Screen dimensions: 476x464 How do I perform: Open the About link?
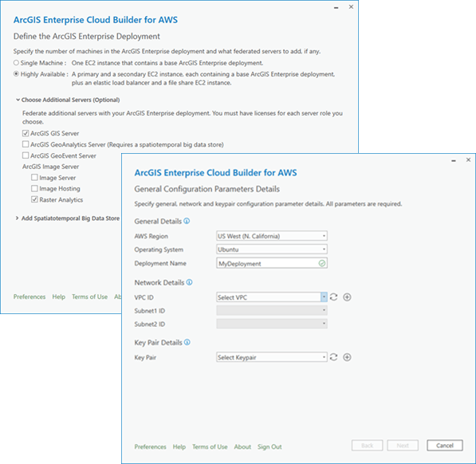tap(242, 446)
